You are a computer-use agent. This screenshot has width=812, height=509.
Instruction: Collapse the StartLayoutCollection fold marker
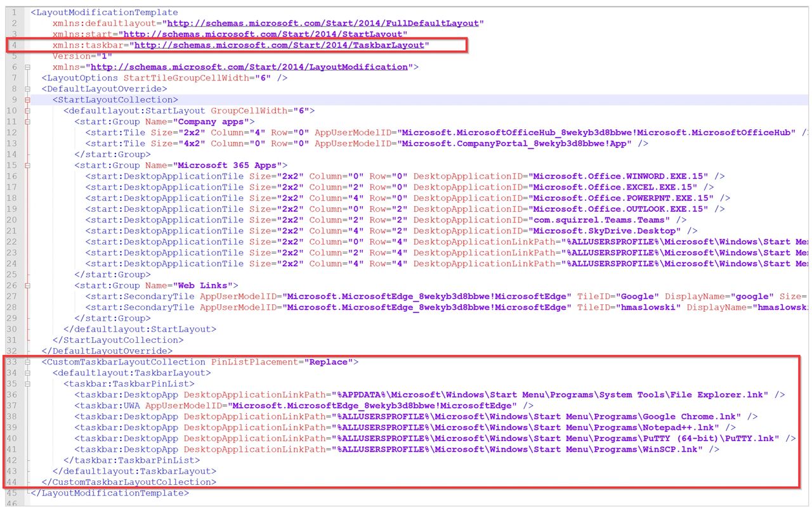[x=27, y=100]
